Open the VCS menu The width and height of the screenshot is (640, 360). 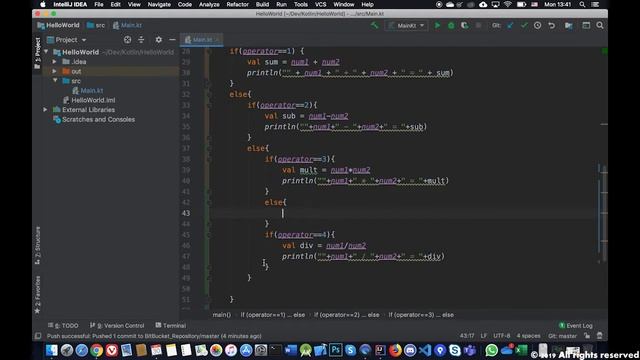(320, 4)
